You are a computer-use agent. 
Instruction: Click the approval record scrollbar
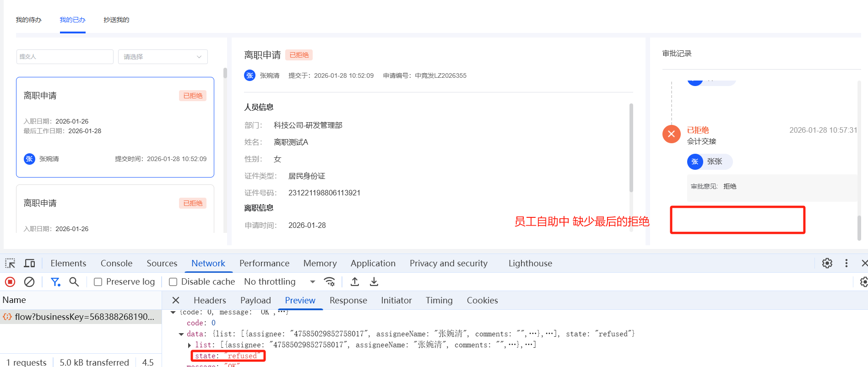click(859, 227)
